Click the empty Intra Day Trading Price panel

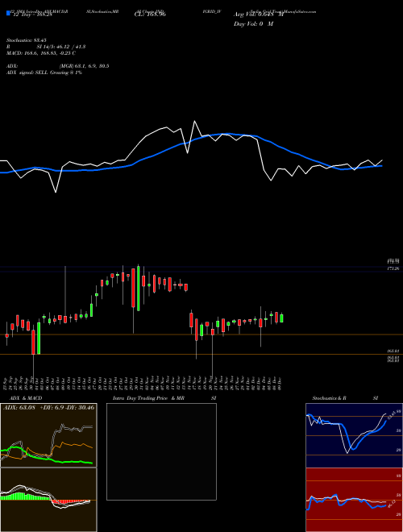pyautogui.click(x=161, y=451)
